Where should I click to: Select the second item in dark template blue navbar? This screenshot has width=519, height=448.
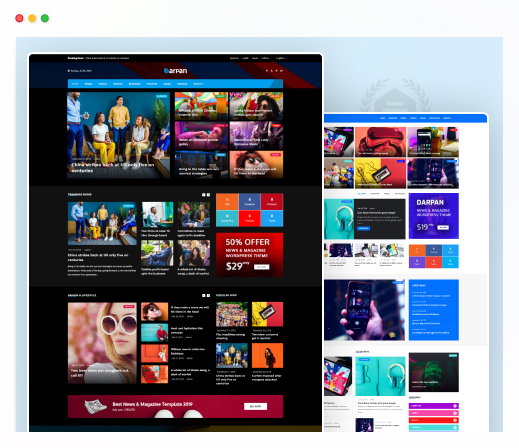pos(88,84)
